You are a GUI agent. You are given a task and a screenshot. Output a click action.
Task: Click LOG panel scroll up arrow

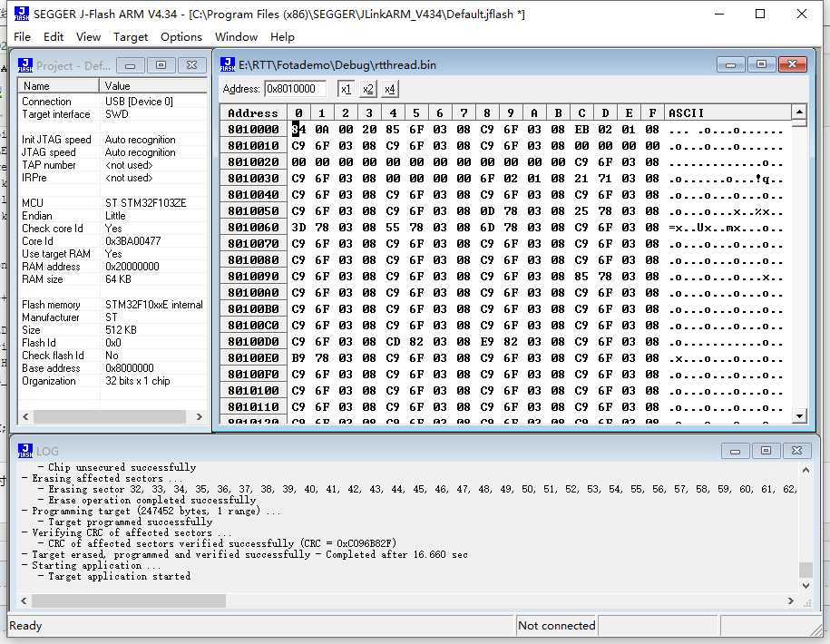coord(806,470)
